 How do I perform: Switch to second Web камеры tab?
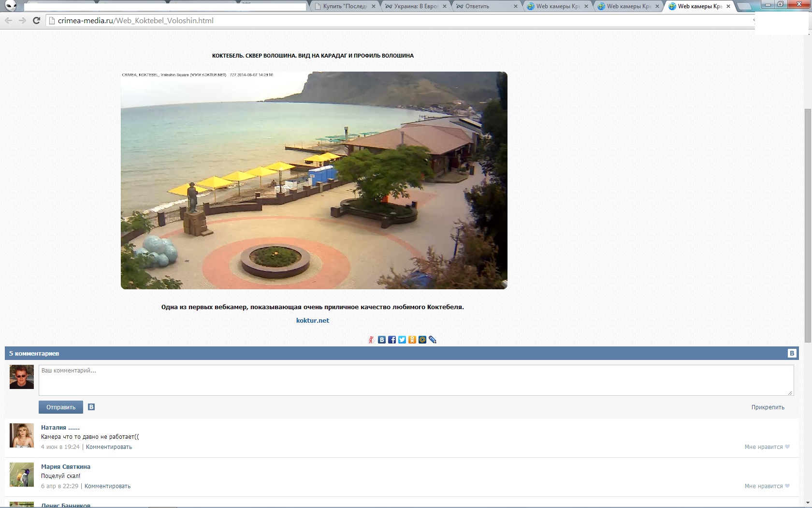click(627, 6)
